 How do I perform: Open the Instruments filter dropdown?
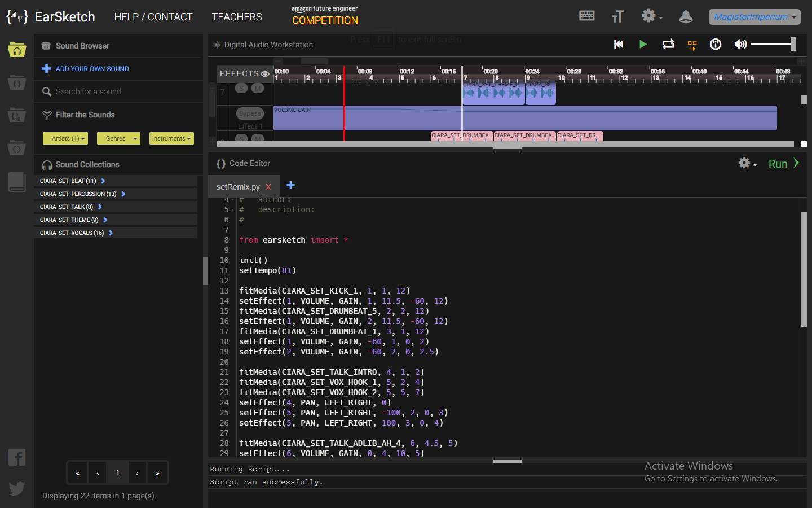click(171, 138)
